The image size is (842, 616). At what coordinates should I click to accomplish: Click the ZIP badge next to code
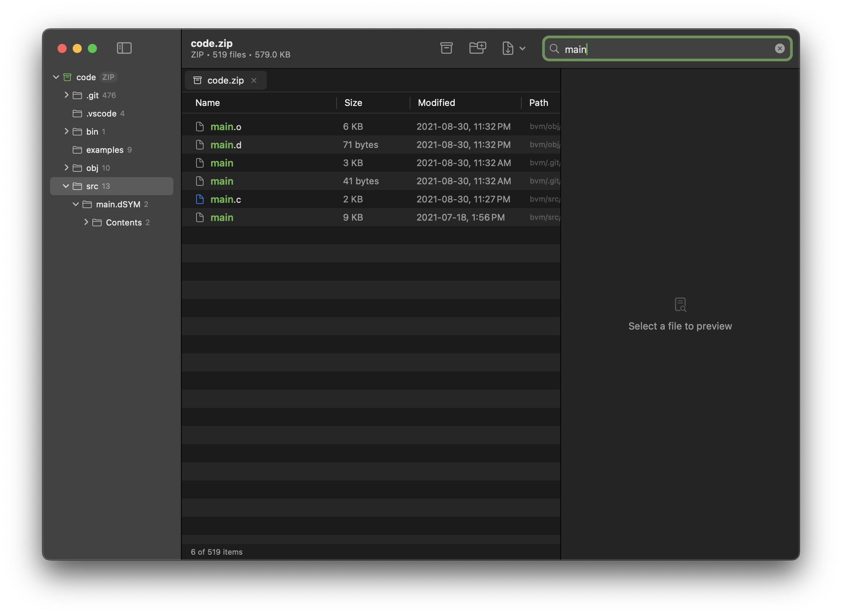pos(108,77)
